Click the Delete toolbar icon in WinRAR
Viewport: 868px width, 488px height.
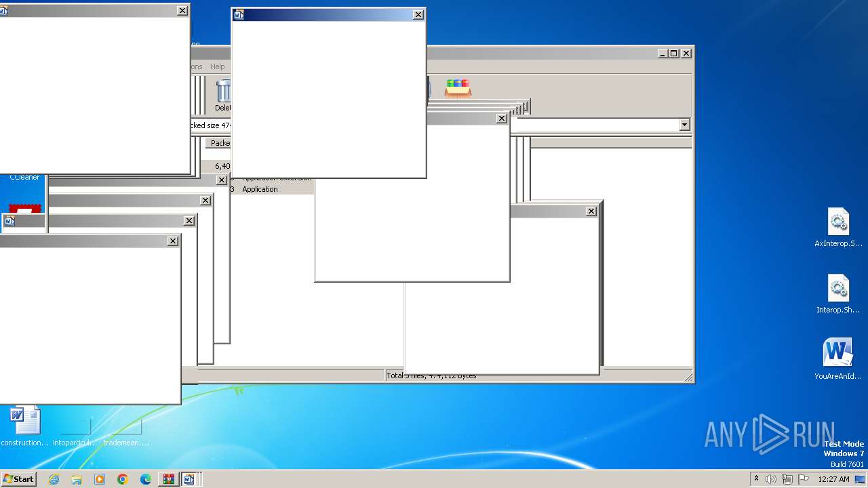pyautogui.click(x=223, y=95)
